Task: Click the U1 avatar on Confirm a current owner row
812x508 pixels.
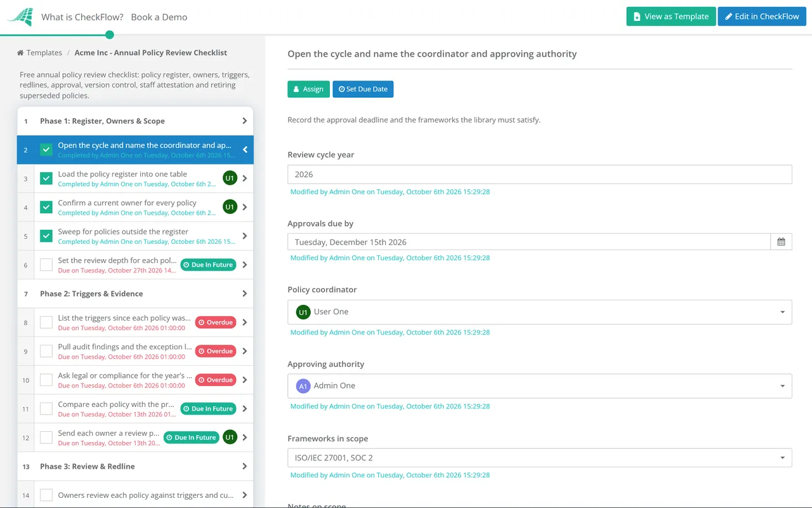Action: [230, 207]
